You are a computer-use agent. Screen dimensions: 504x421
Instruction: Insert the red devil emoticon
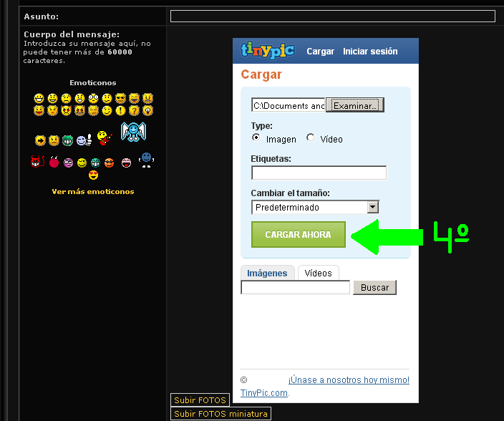click(x=38, y=162)
